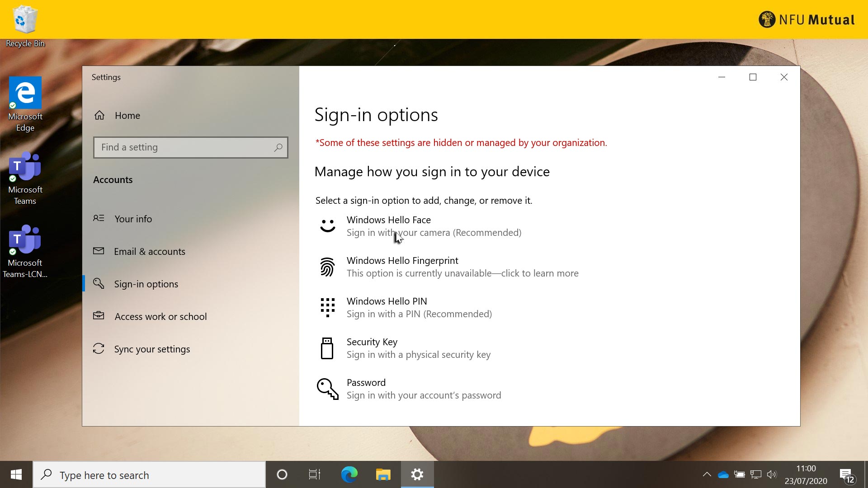Select Sync your settings
Viewport: 868px width, 488px height.
coord(152,349)
